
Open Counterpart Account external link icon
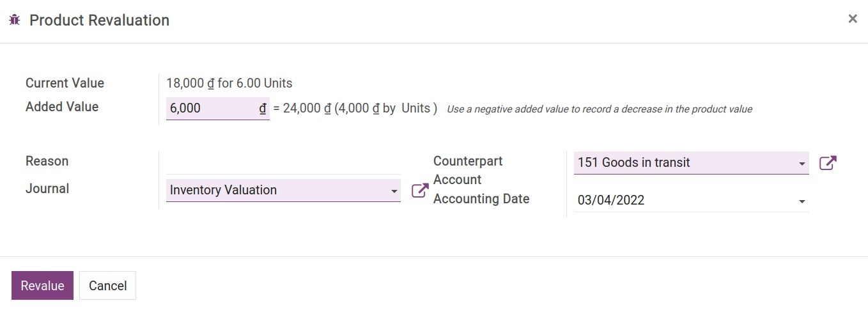828,163
